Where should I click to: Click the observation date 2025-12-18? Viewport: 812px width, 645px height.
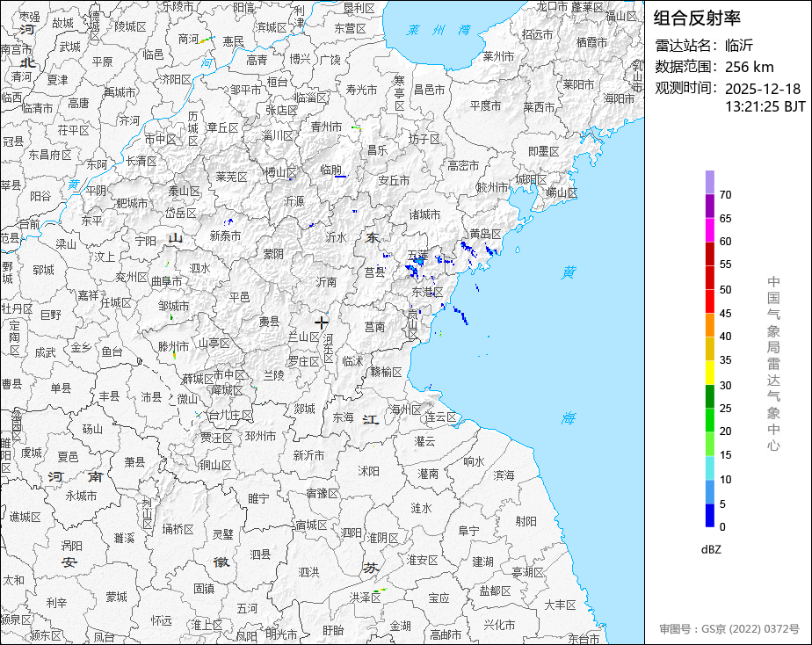point(762,89)
